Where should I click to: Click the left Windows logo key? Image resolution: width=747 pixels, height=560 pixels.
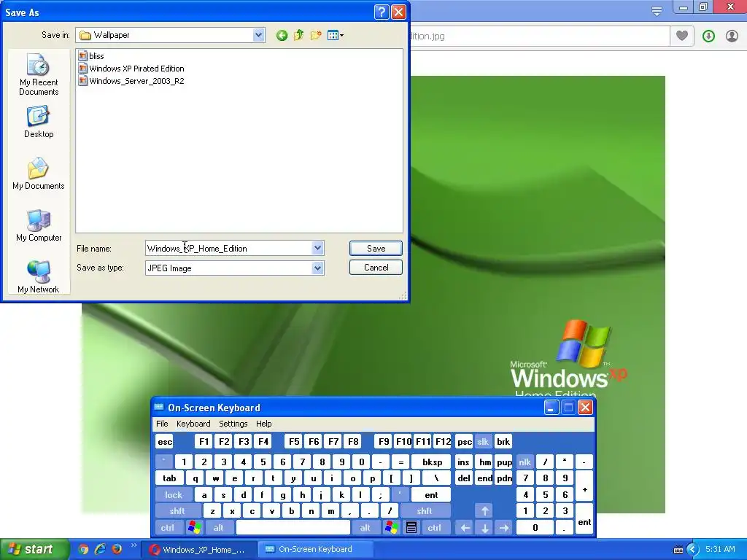(194, 528)
